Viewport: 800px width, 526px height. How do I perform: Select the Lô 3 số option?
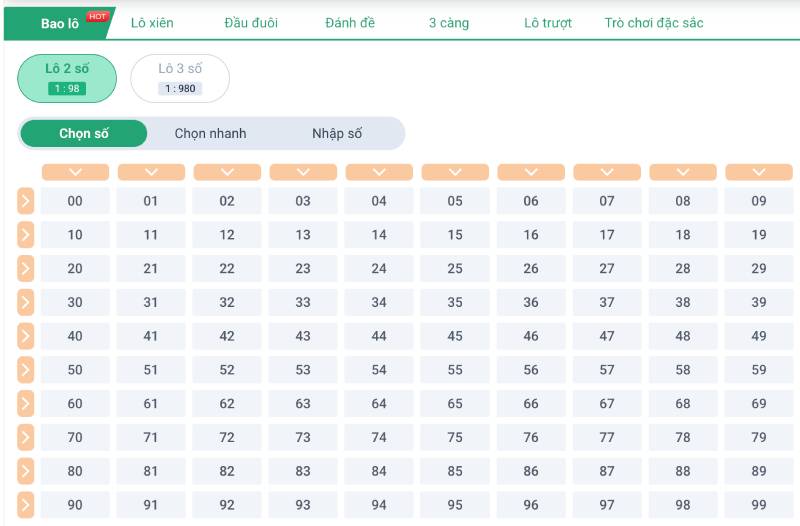180,78
